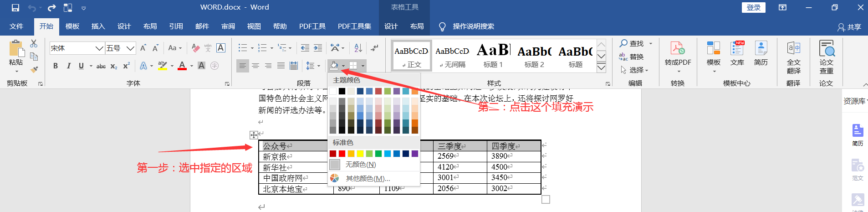Click the character shading icon
The image size is (868, 212).
click(201, 66)
